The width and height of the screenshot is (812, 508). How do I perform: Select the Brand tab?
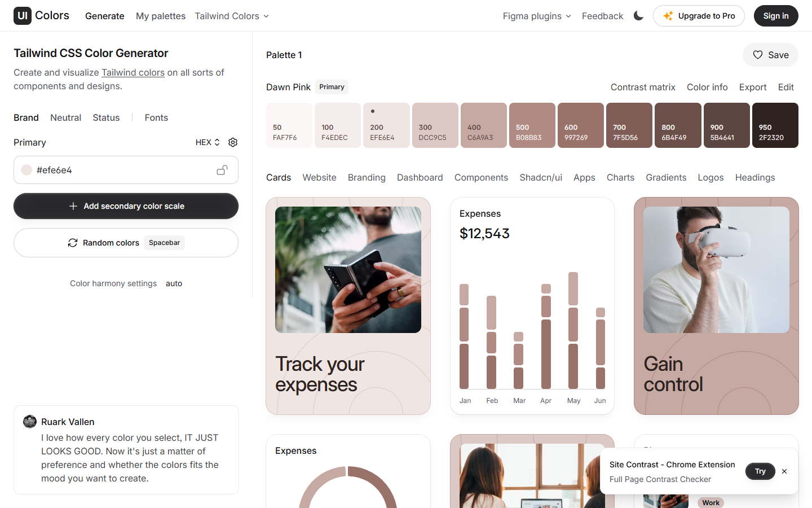[26, 117]
